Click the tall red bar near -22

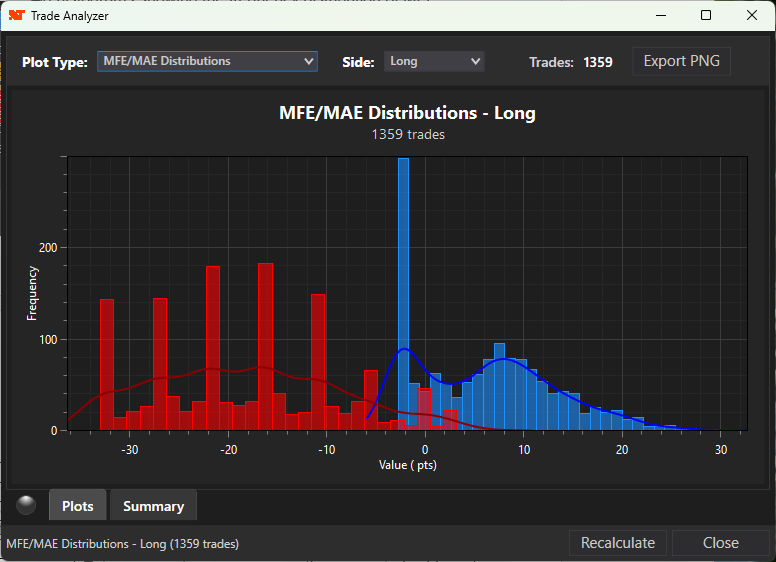point(213,348)
